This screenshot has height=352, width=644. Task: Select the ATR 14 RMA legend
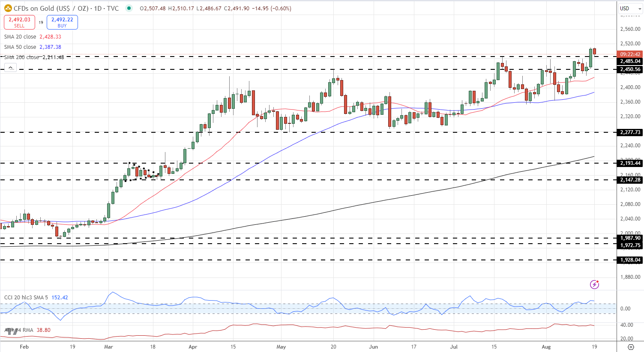(19, 330)
